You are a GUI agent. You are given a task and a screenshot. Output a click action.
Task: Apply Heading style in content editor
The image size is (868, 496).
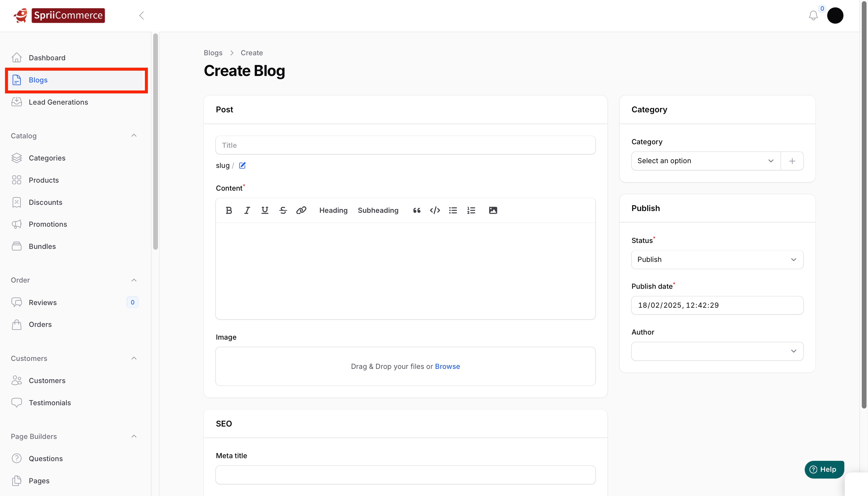point(333,210)
